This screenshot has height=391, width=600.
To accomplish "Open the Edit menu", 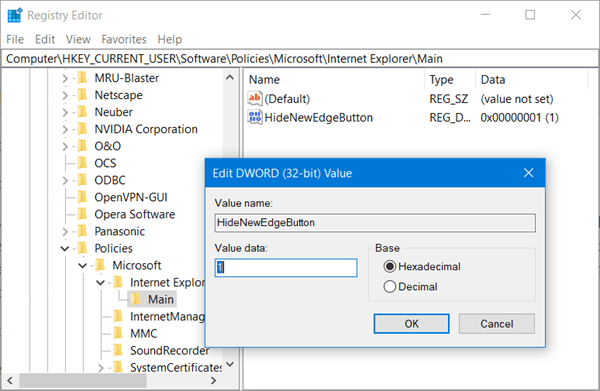I will coord(45,39).
